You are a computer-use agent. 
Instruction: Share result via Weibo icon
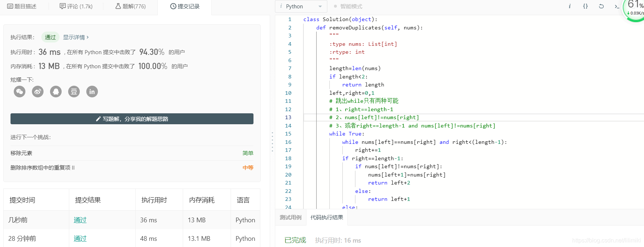point(38,92)
